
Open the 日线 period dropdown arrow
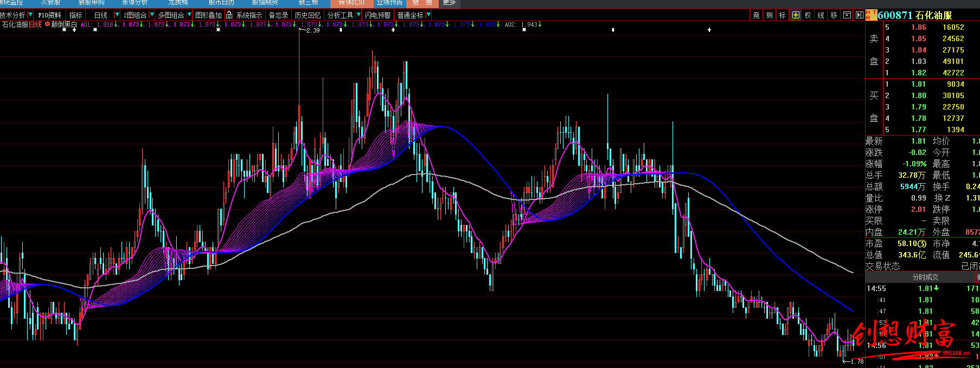click(x=117, y=15)
